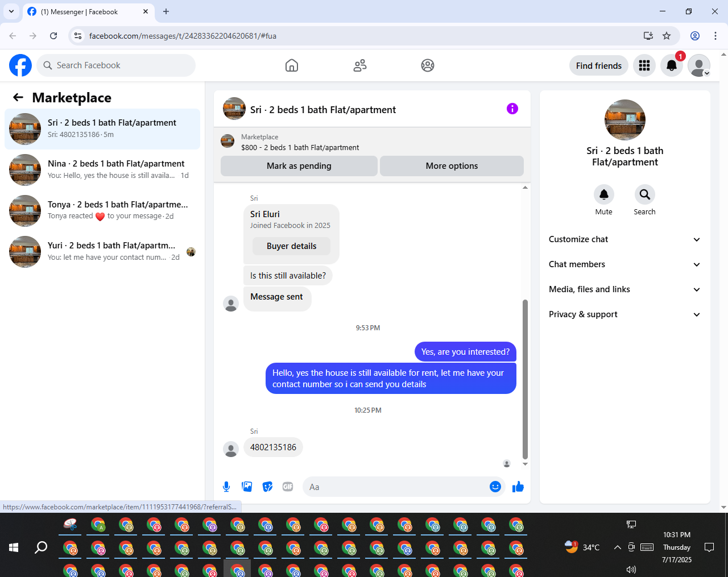This screenshot has height=577, width=728.
Task: Open the Nina conversation in the list
Action: (x=102, y=170)
